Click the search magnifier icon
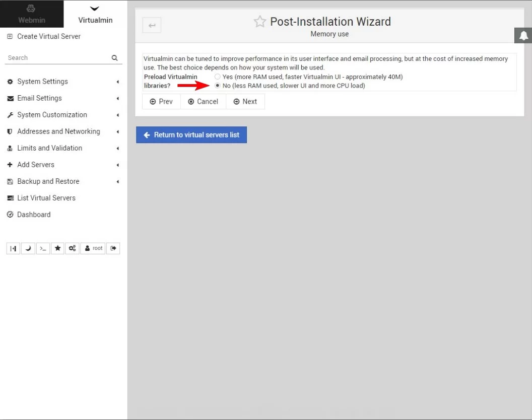 (x=115, y=58)
